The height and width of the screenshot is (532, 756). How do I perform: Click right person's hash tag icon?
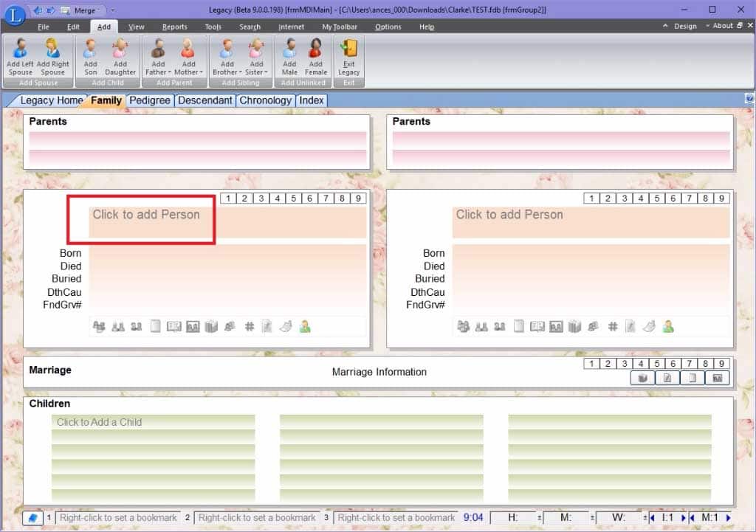click(x=613, y=327)
